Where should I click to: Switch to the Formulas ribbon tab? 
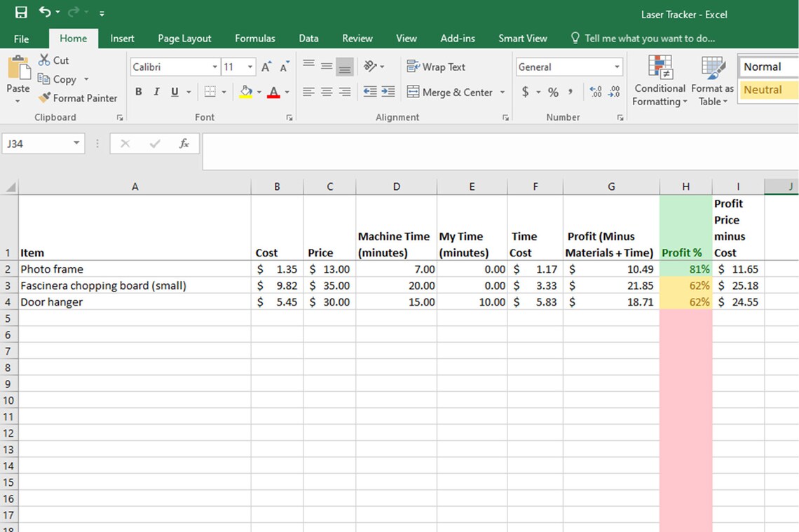click(x=255, y=39)
